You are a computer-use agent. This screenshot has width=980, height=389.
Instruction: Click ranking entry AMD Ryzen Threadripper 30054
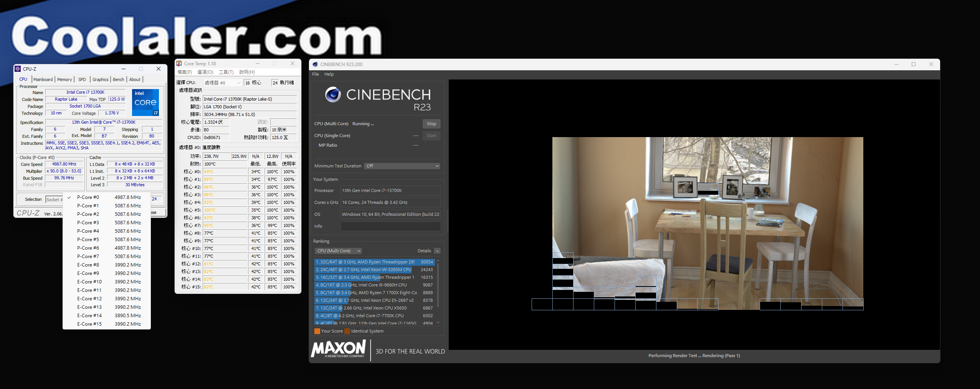point(374,262)
